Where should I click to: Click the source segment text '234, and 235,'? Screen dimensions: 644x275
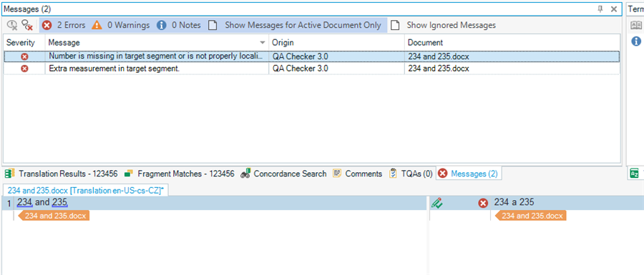click(x=42, y=202)
